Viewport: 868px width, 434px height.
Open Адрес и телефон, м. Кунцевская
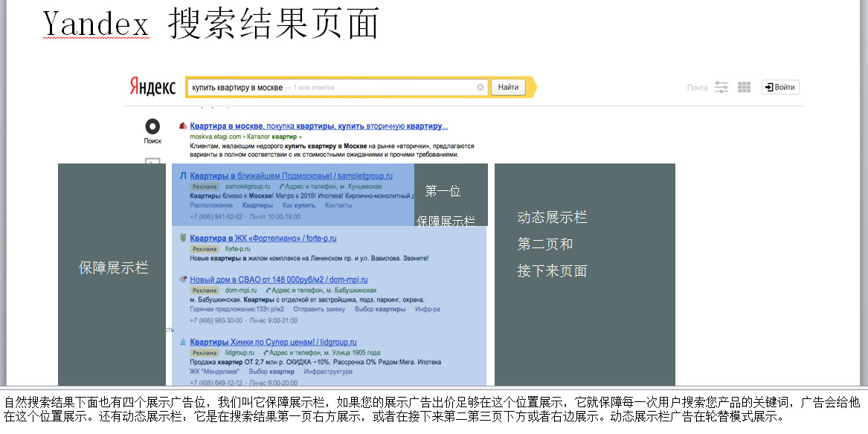tap(331, 187)
